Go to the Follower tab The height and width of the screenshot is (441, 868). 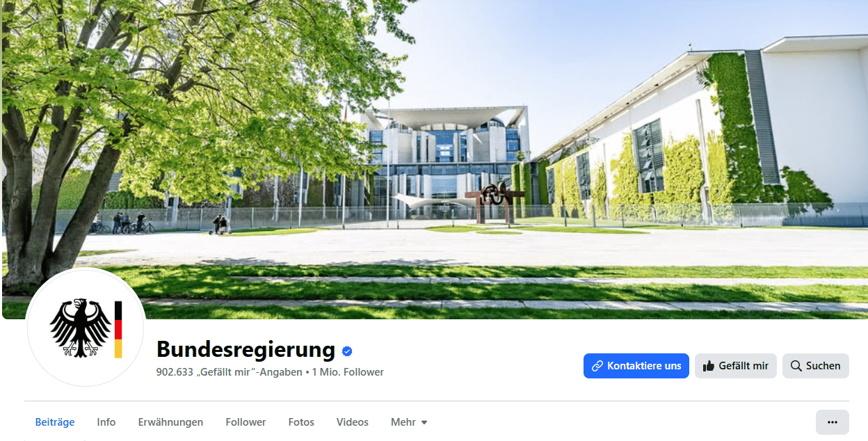(x=246, y=422)
